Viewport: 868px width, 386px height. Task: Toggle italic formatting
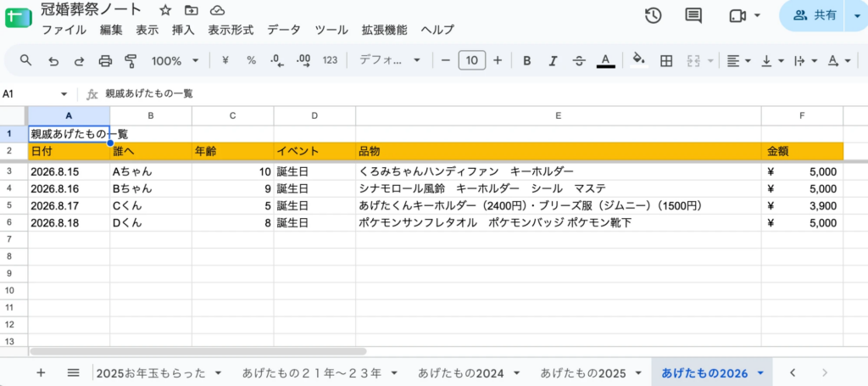(x=553, y=60)
